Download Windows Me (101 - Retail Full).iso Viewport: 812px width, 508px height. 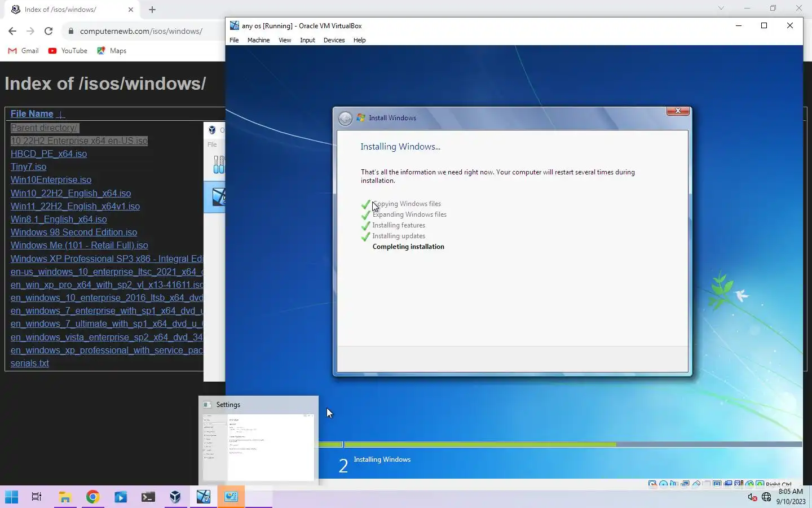point(80,245)
